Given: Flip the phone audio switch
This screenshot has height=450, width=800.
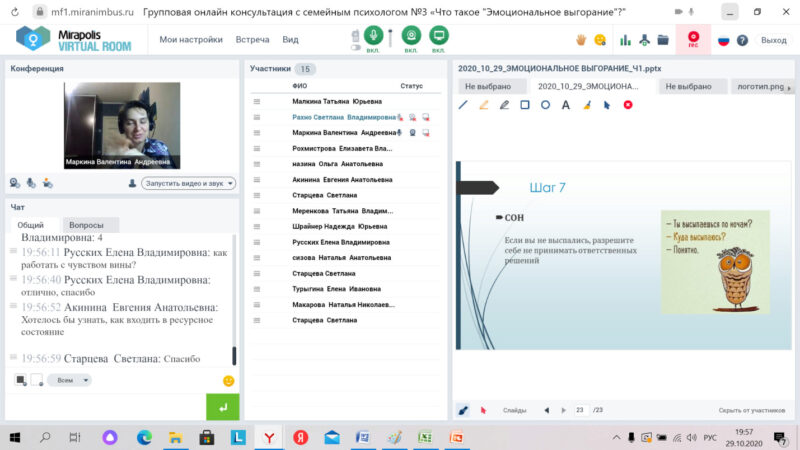Looking at the screenshot, I should (356, 47).
